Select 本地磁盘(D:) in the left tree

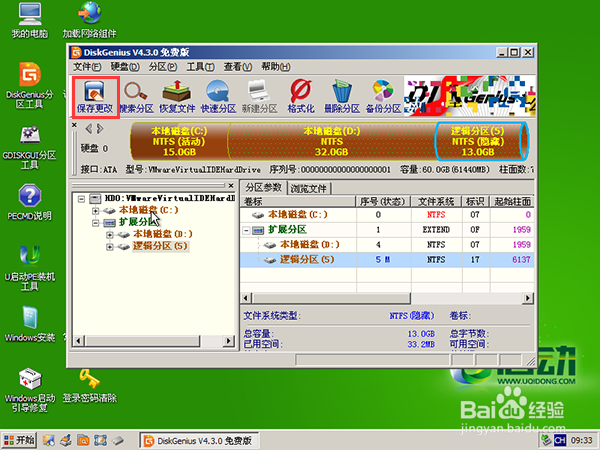[163, 234]
